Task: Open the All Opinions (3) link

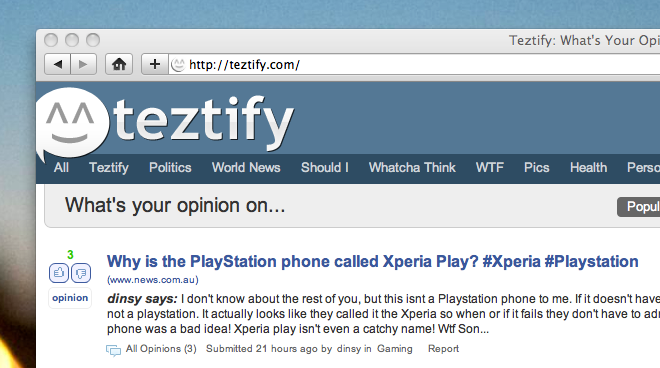Action: click(161, 349)
